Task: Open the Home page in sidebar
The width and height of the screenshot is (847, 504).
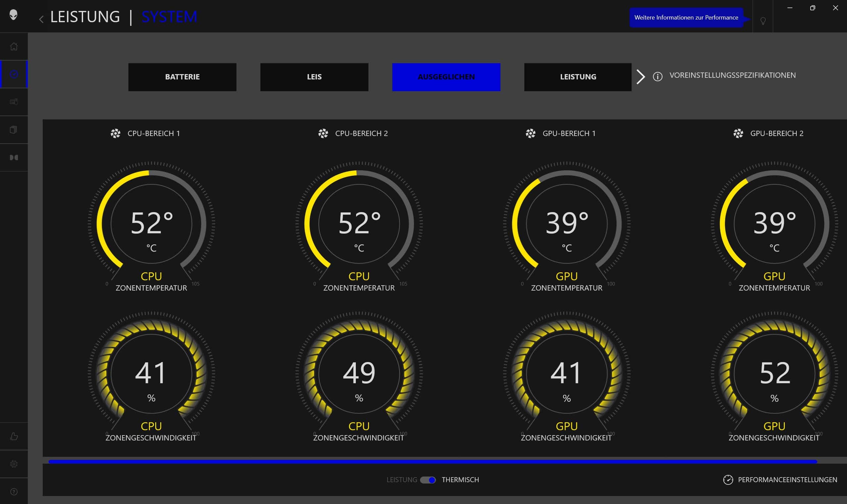Action: (14, 47)
